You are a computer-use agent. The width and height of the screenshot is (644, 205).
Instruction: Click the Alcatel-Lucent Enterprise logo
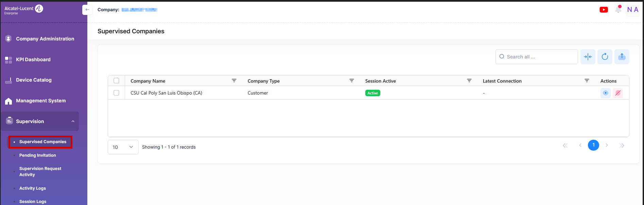(24, 10)
